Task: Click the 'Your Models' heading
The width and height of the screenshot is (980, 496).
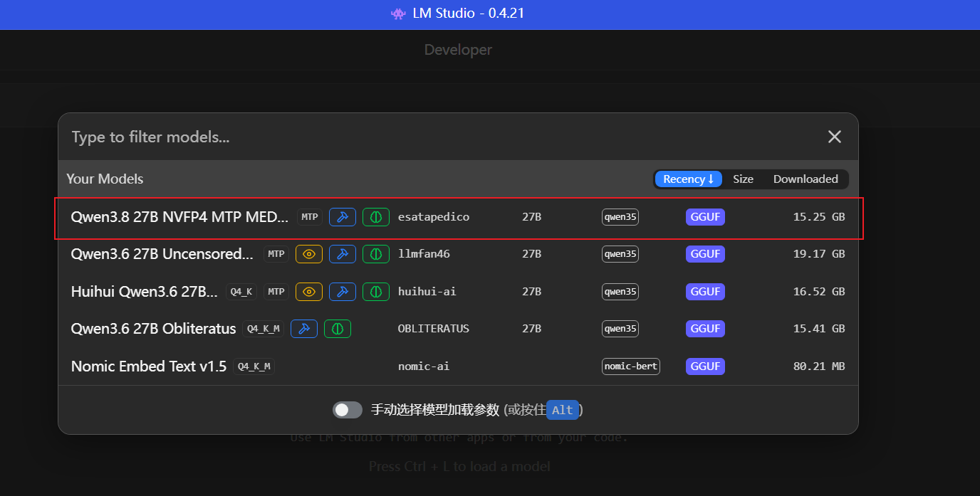Action: click(105, 179)
